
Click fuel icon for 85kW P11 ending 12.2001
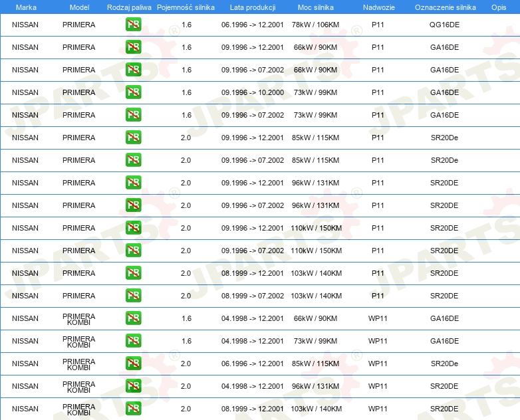point(133,138)
